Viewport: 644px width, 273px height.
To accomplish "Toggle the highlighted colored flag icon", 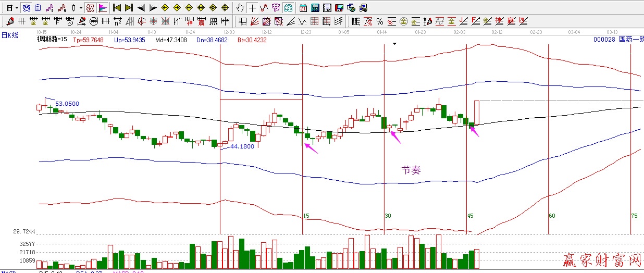I will coord(103,8).
